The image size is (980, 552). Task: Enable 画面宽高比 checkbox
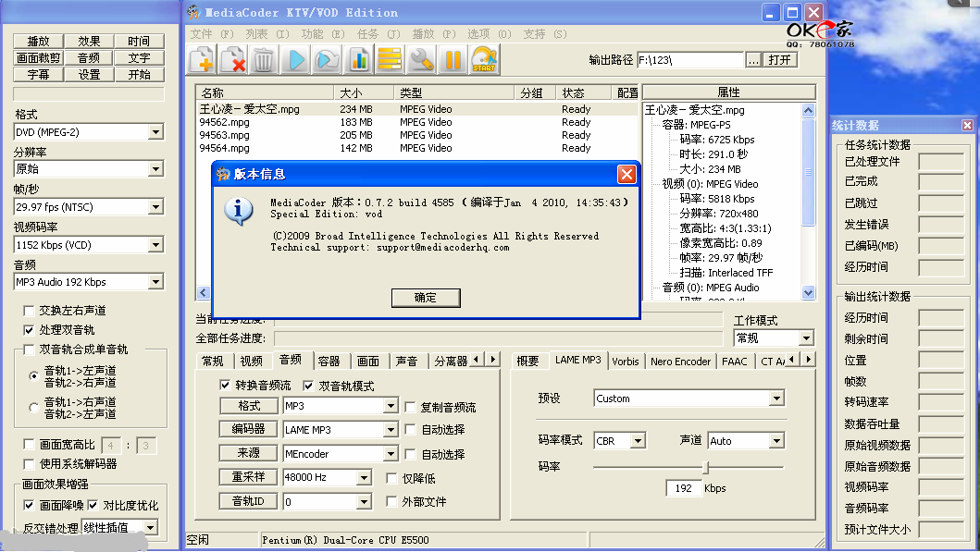(29, 444)
